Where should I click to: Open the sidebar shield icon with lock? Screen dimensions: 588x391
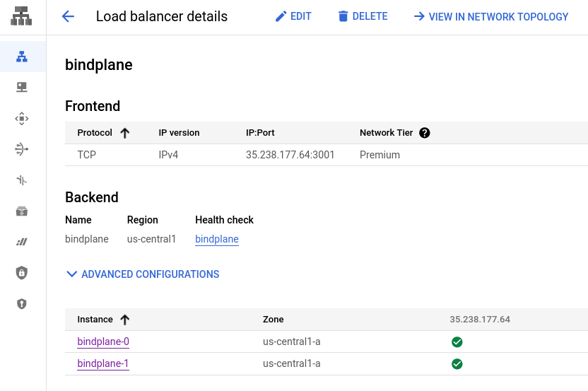tap(22, 273)
